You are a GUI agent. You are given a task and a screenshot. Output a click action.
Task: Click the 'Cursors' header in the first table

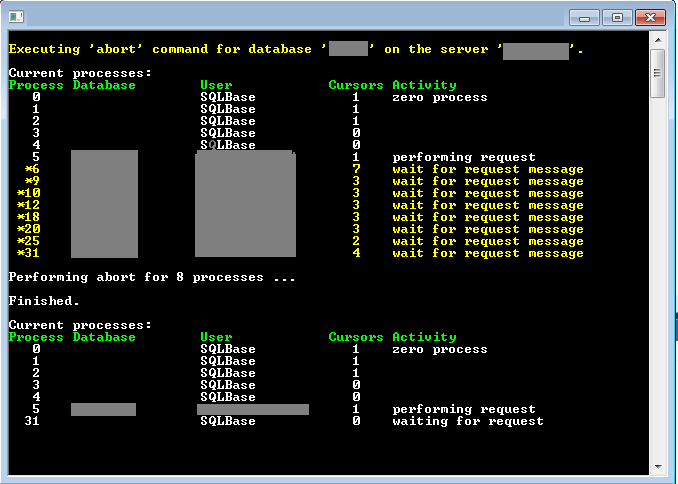click(356, 85)
